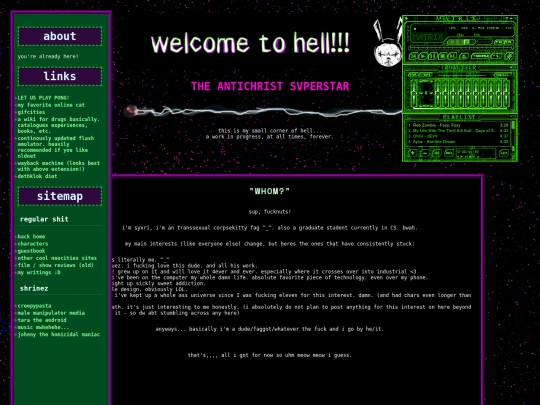Toggle shuffle in the Matrix player
The image size is (540, 405).
[x=481, y=56]
